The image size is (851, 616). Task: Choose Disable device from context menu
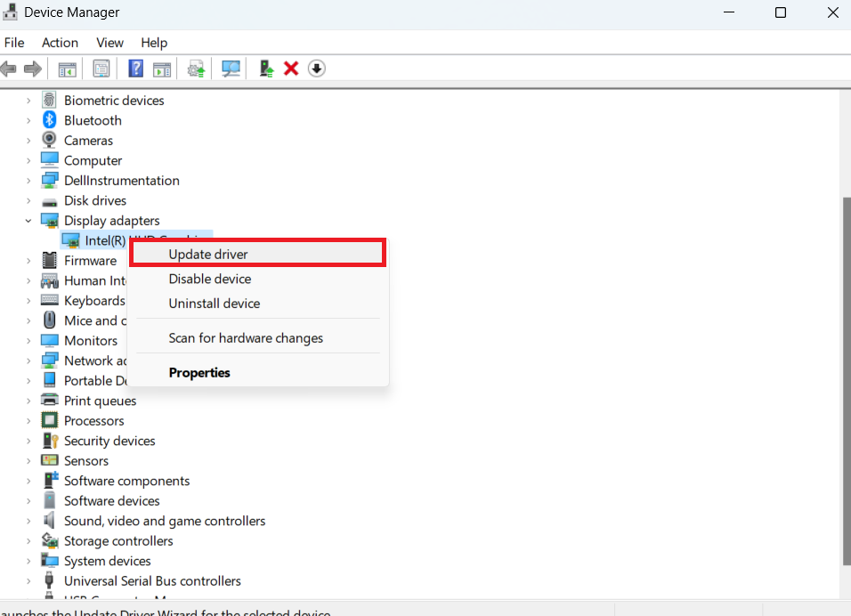click(x=258, y=279)
